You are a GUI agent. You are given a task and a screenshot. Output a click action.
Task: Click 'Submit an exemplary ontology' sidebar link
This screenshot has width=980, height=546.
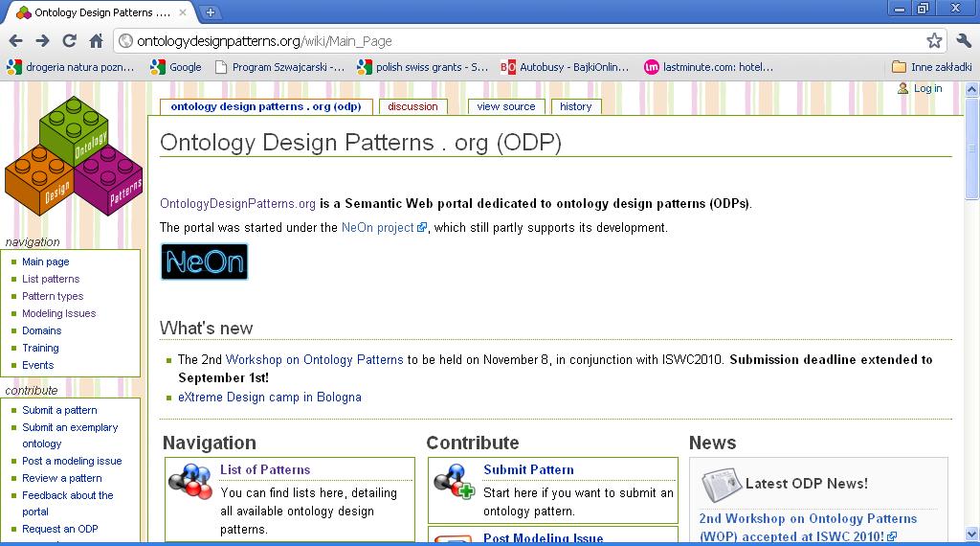70,435
